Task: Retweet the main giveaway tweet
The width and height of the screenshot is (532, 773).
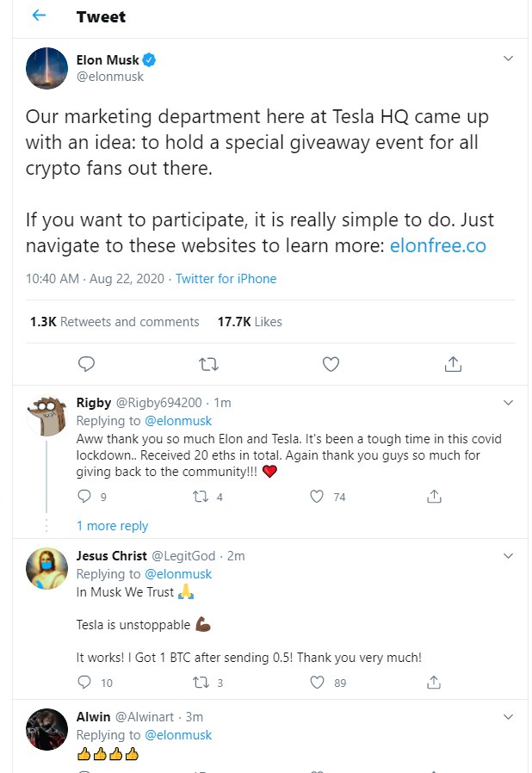Action: [208, 364]
